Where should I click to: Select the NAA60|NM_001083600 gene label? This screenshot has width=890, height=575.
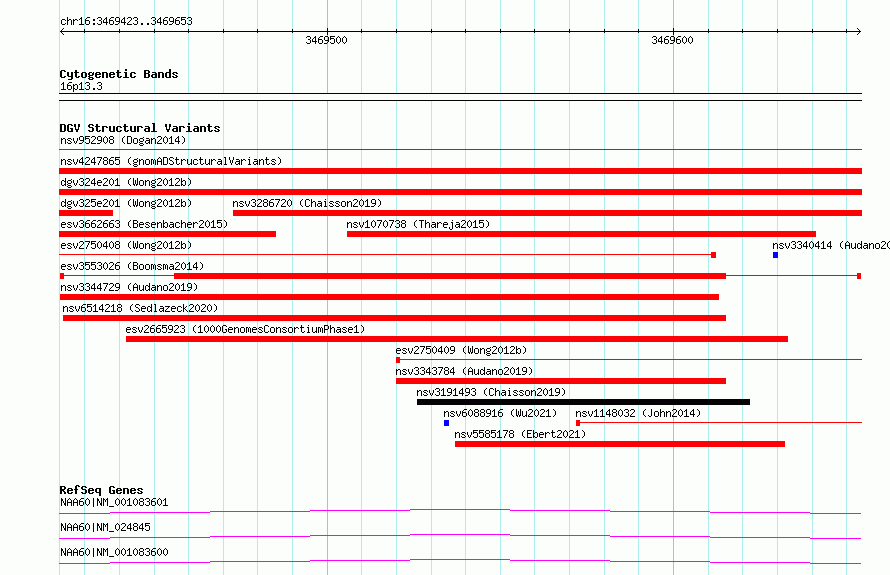114,552
